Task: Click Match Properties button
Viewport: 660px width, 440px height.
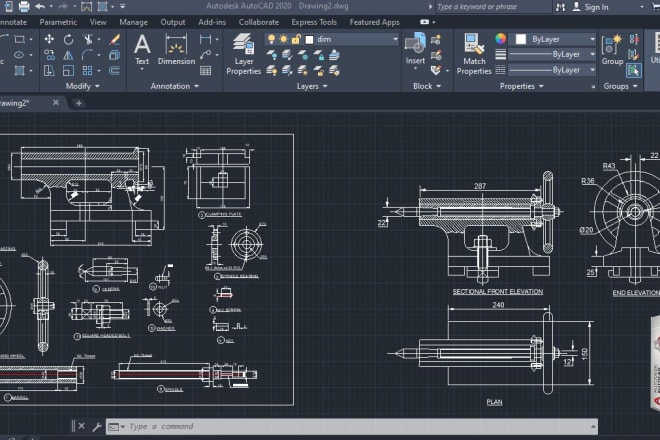Action: (x=474, y=54)
